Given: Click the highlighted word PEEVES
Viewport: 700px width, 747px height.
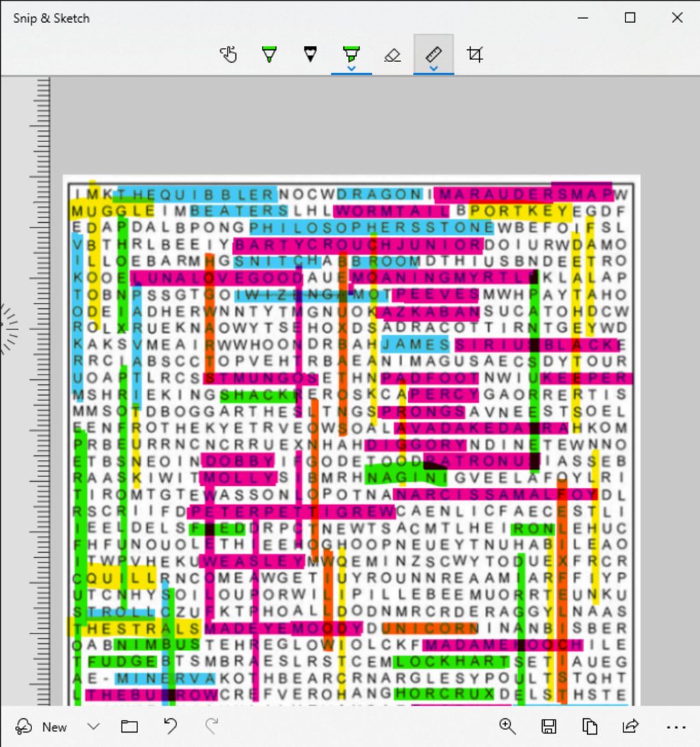Looking at the screenshot, I should tap(436, 295).
